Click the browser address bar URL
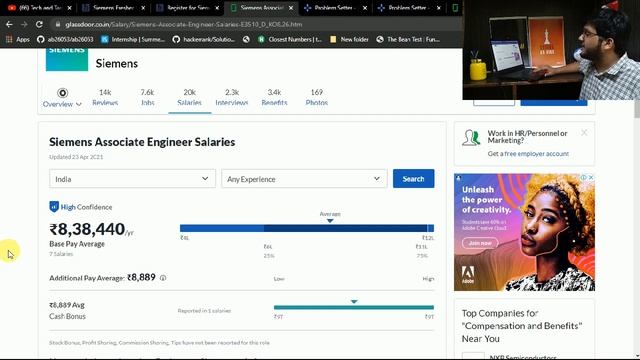Screen dimensions: 640x360 pyautogui.click(x=184, y=24)
